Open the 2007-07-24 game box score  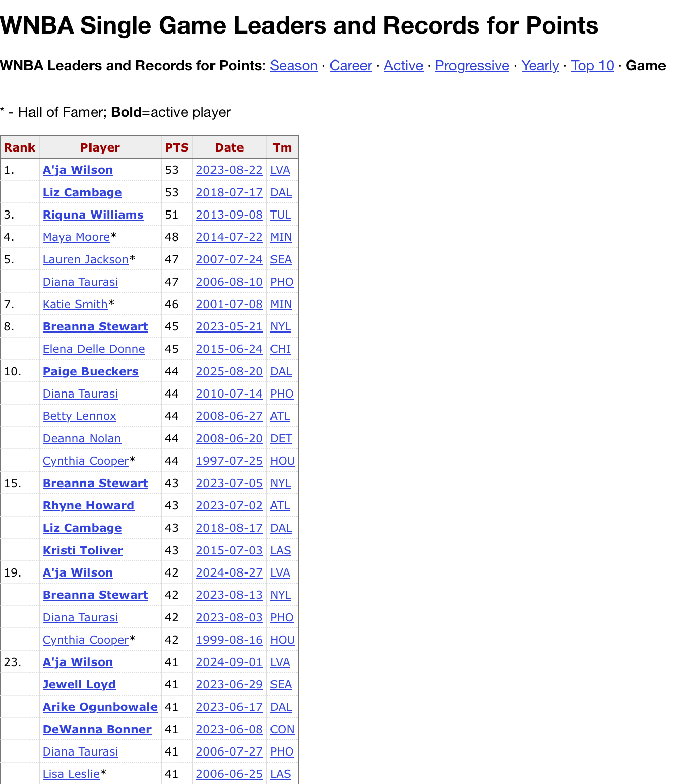pyautogui.click(x=229, y=259)
